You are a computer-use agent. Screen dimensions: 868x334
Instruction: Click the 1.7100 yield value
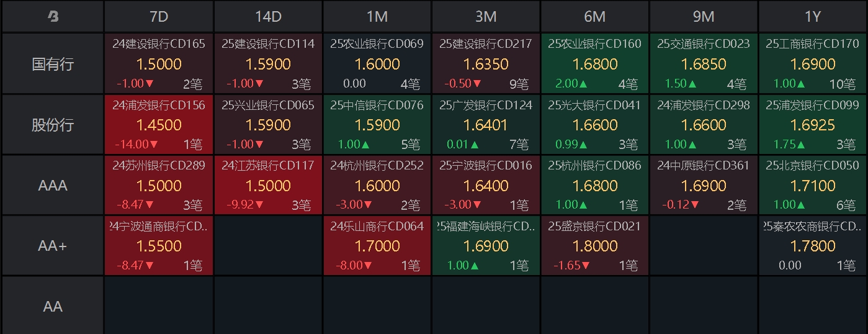[x=813, y=186]
